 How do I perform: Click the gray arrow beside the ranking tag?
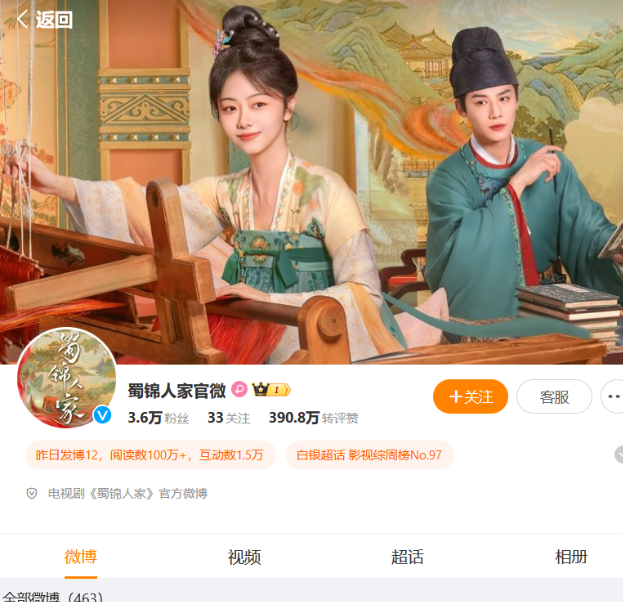point(619,455)
